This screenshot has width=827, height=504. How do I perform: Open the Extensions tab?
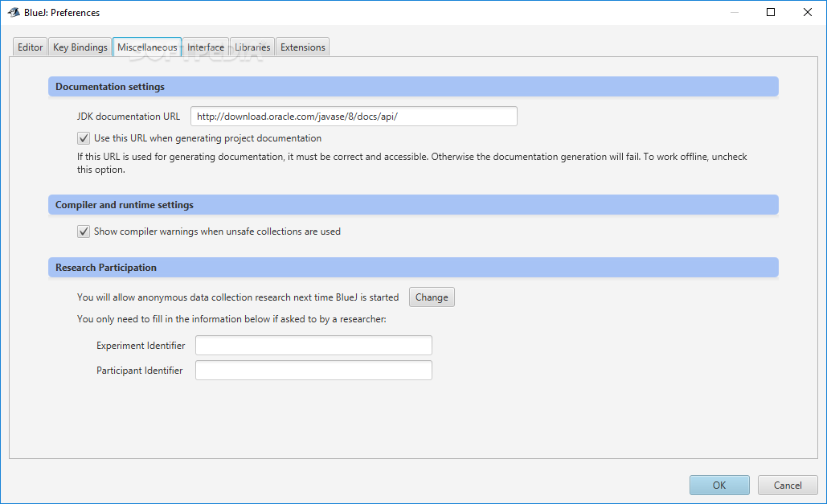[x=303, y=47]
